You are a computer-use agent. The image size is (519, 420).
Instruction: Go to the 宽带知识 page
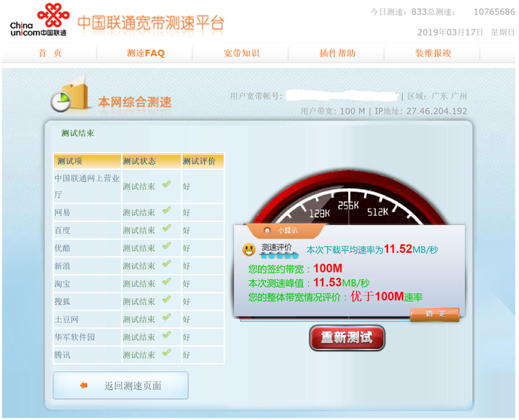[241, 53]
